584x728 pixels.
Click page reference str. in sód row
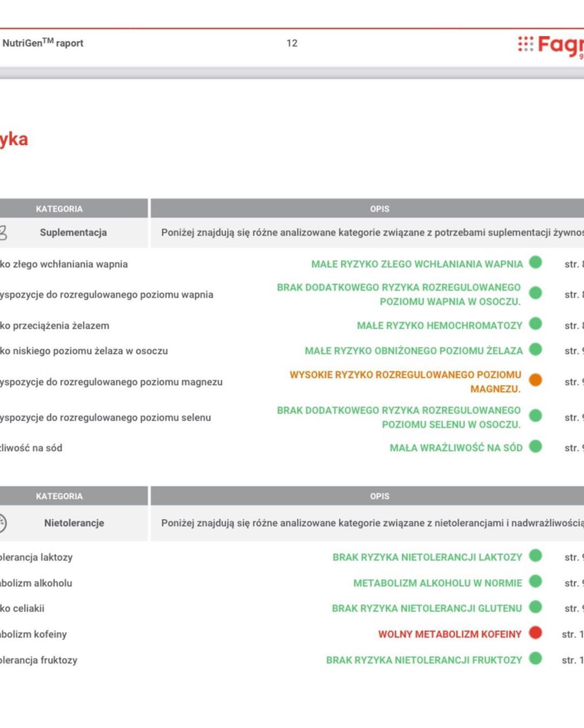[x=574, y=448]
